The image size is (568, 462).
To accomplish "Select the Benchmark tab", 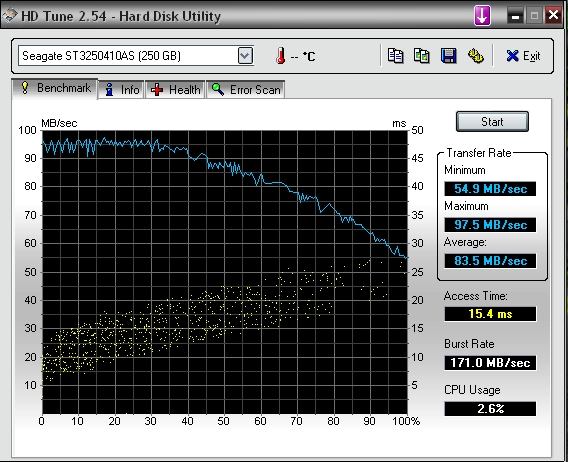I will [x=55, y=88].
